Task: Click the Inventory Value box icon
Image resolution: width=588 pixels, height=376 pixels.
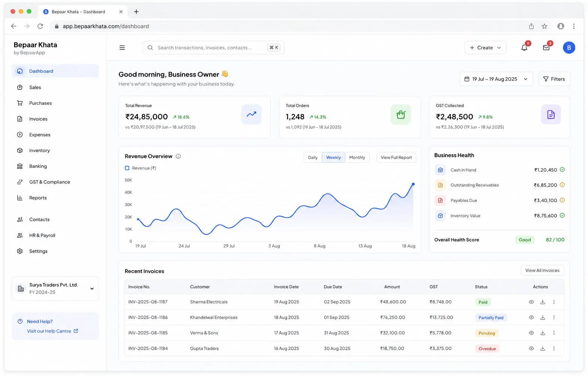Action: (x=440, y=216)
